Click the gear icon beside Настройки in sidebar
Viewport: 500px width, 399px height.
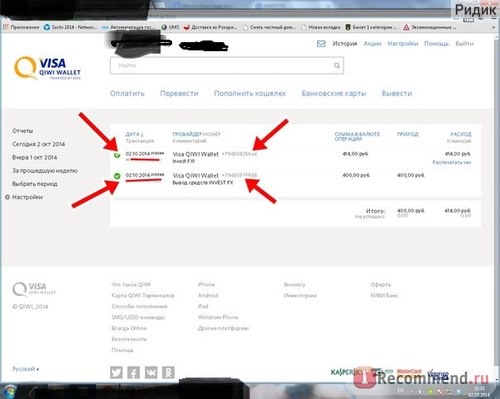8,197
